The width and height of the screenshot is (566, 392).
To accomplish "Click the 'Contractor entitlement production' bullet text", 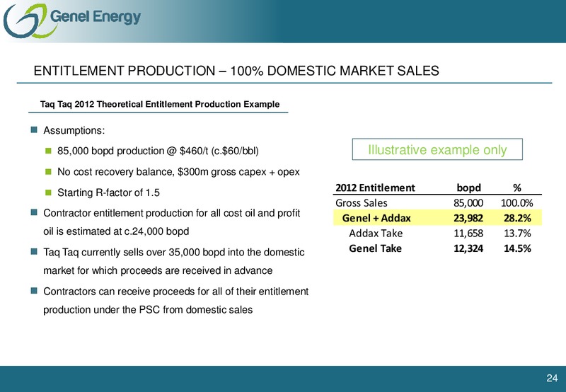I will coord(172,213).
